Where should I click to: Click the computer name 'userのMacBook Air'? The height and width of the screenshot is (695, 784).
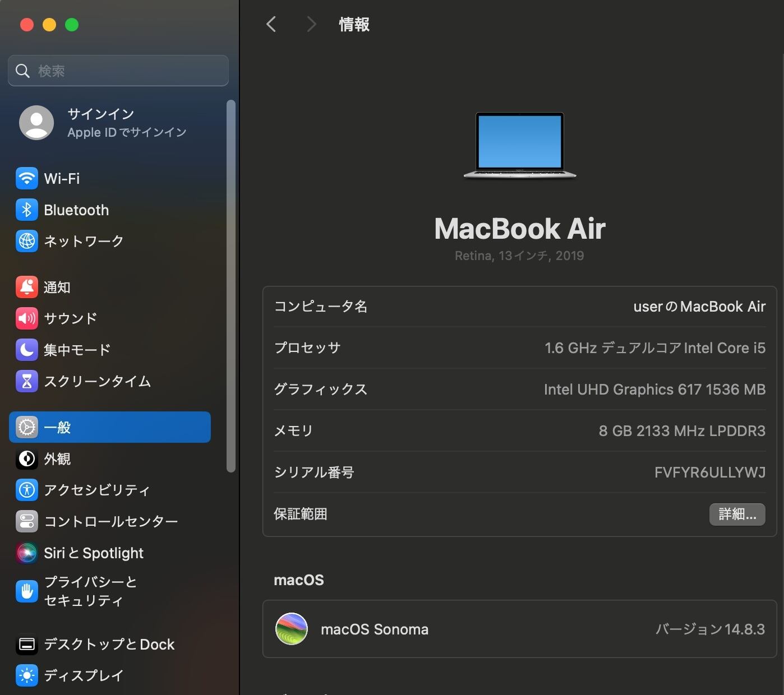(699, 307)
